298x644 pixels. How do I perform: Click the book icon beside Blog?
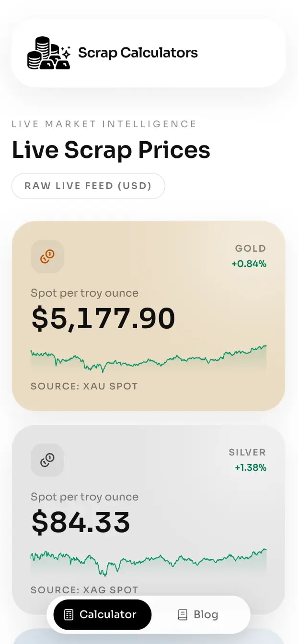pyautogui.click(x=183, y=615)
